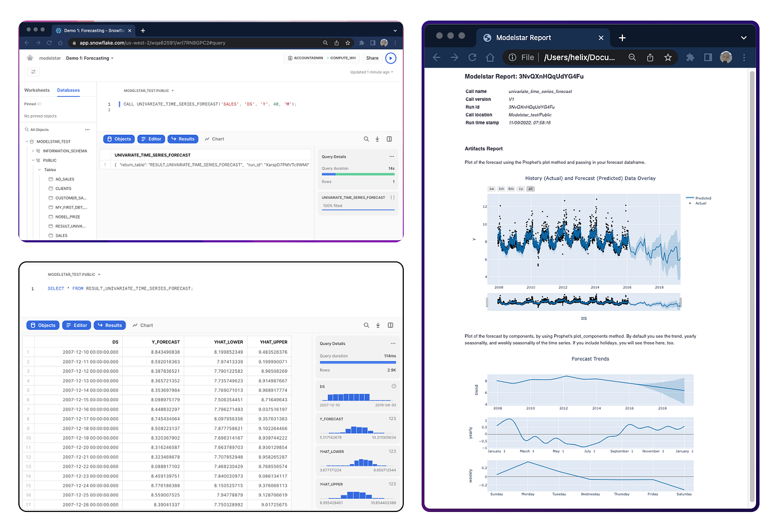The image size is (779, 532).
Task: Select the Objects view in results toolbar
Action: 119,139
